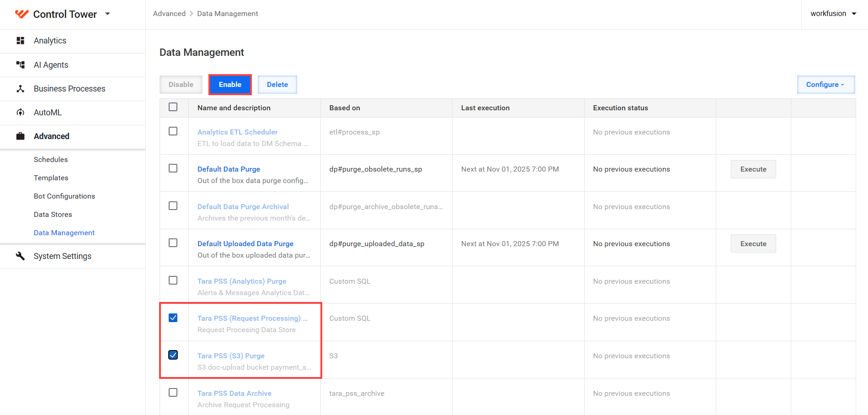The image size is (868, 415).
Task: Open the Default Uploaded Data Purge link
Action: point(245,244)
